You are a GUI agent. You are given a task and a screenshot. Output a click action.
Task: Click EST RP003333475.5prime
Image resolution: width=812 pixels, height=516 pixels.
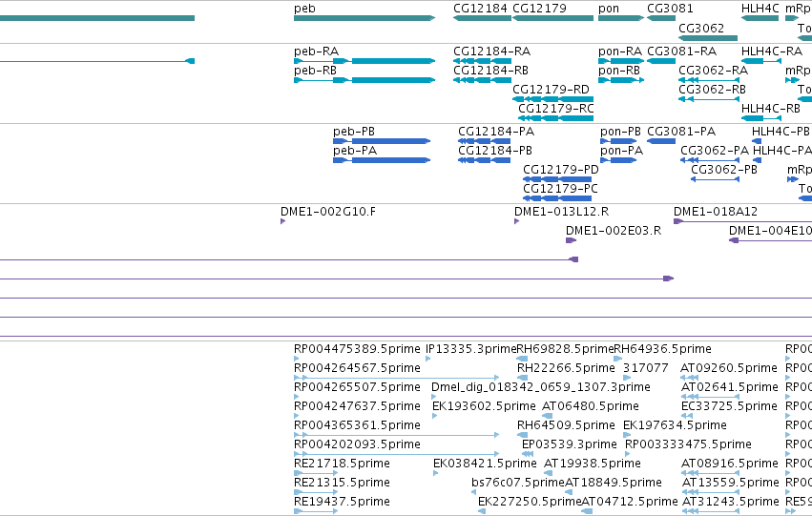point(688,445)
